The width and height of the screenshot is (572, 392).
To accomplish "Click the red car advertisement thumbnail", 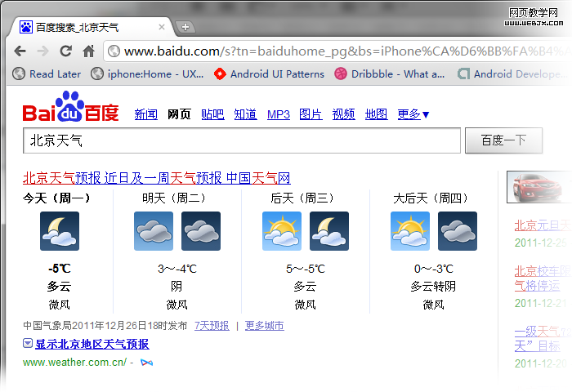I will [x=540, y=186].
